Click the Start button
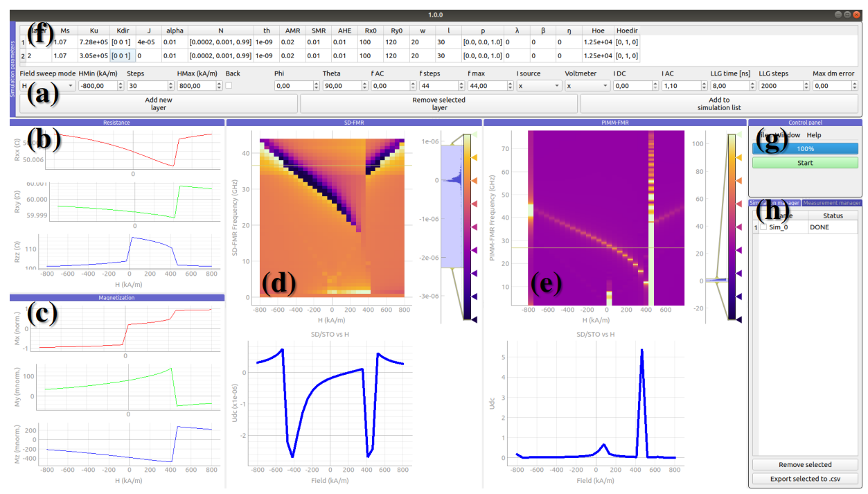This screenshot has width=868, height=494. [805, 163]
